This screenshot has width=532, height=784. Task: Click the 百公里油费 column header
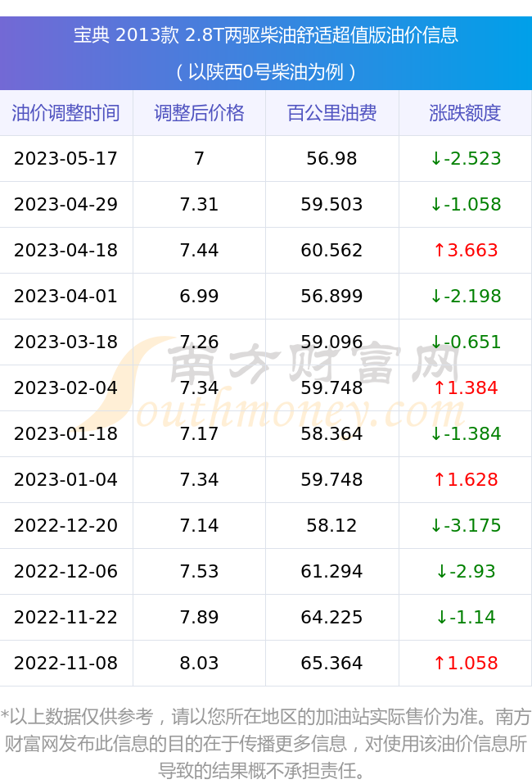coord(332,113)
